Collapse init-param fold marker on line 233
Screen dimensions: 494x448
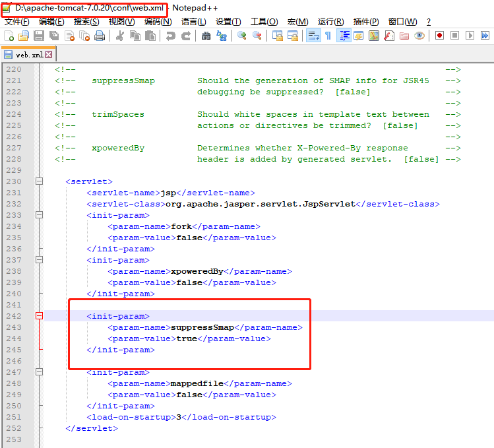(x=39, y=215)
